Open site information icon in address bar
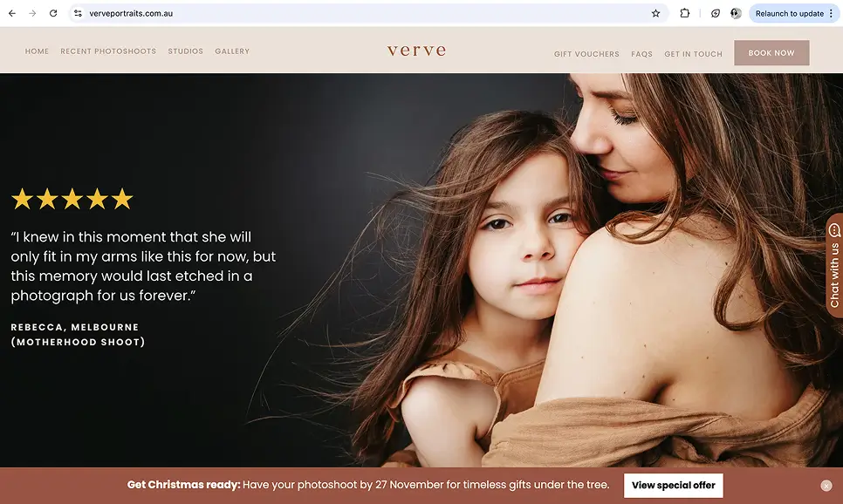Viewport: 843px width, 504px height. point(78,13)
